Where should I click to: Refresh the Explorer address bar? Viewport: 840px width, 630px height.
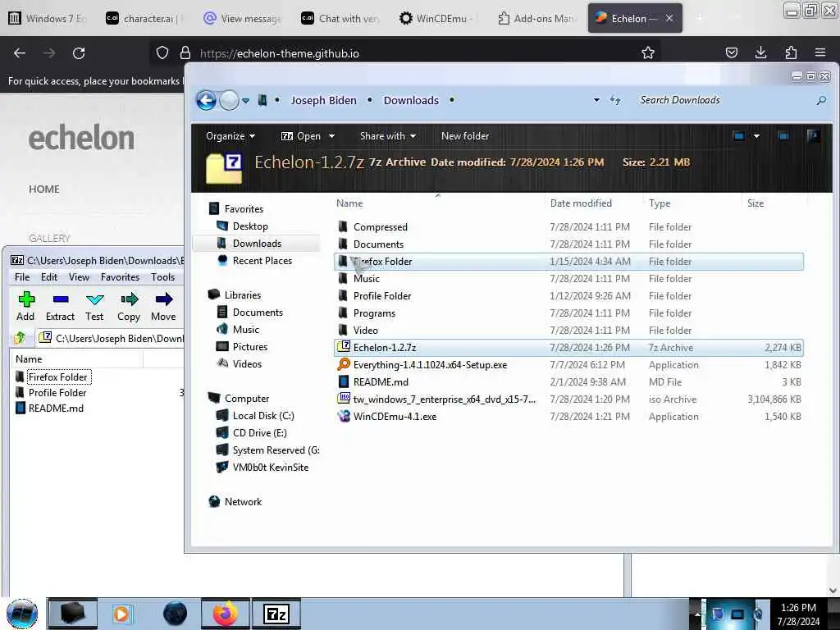pyautogui.click(x=615, y=100)
